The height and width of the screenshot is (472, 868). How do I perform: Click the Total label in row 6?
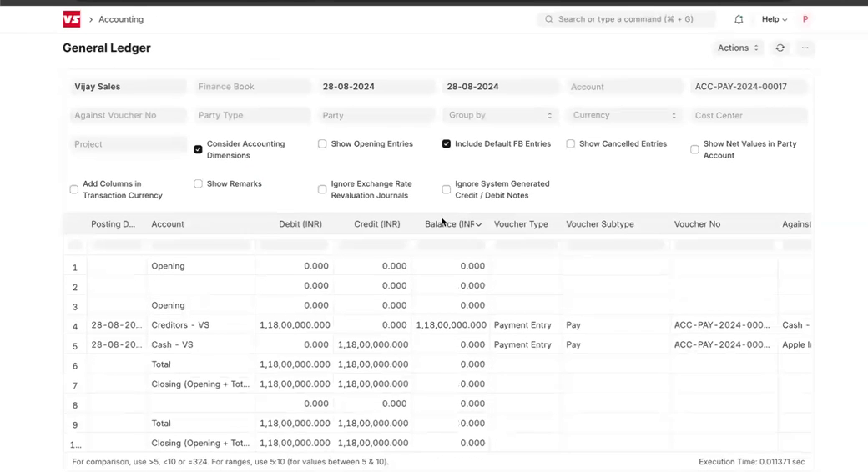(x=161, y=364)
